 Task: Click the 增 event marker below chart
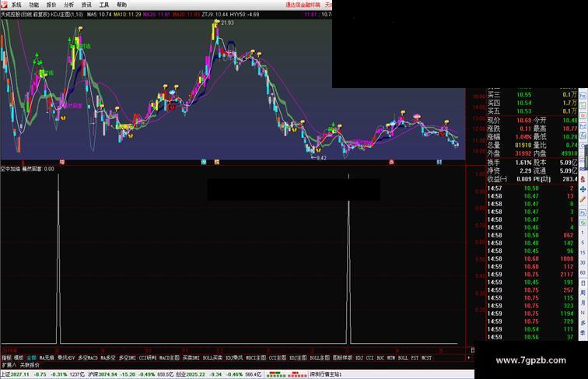point(62,162)
